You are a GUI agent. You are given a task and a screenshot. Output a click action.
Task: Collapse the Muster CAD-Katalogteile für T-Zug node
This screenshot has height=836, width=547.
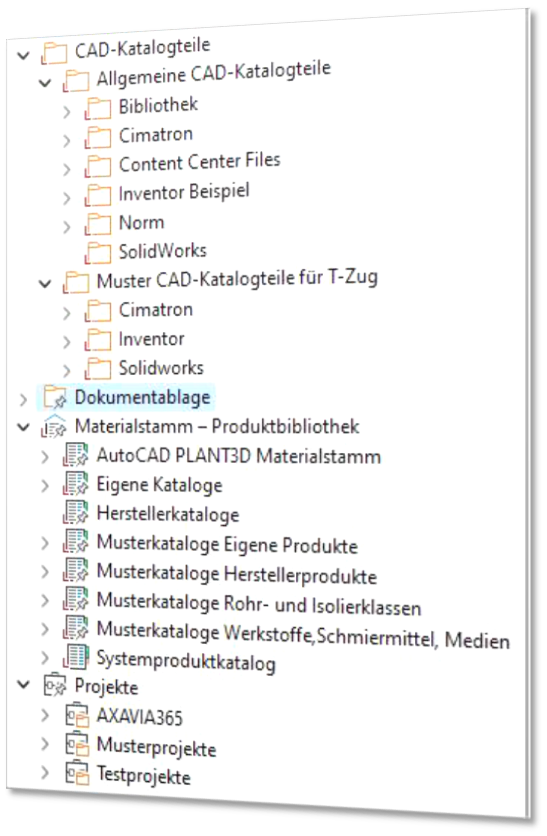[45, 284]
